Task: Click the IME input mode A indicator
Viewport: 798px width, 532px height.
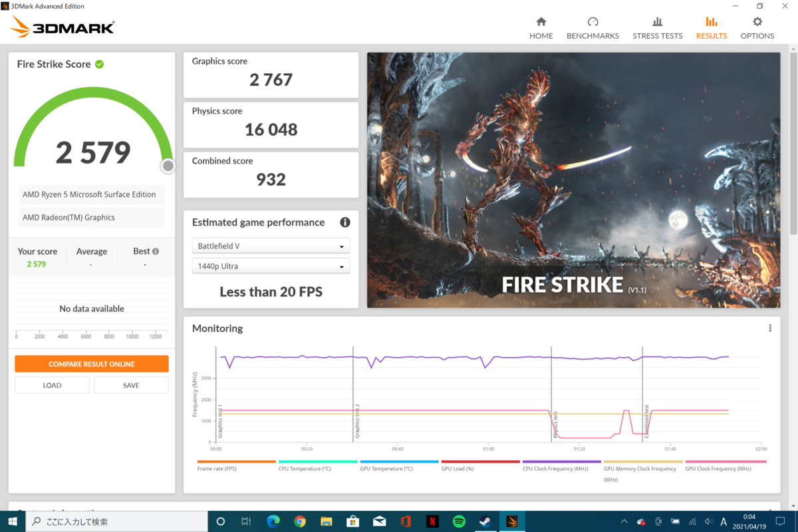Action: pyautogui.click(x=724, y=522)
